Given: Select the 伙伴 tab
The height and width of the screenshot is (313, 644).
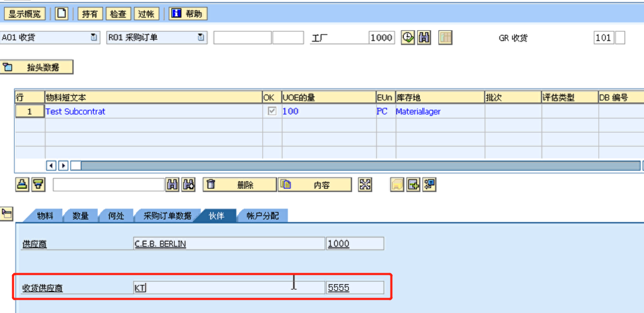Looking at the screenshot, I should 216,215.
